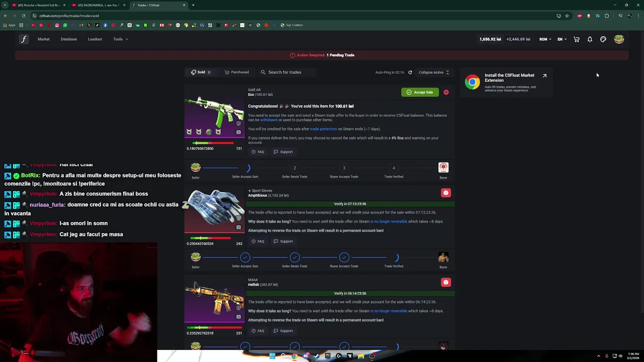Switch to the RAZBUNAREA browser tab
The image size is (644, 362).
[x=98, y=5]
